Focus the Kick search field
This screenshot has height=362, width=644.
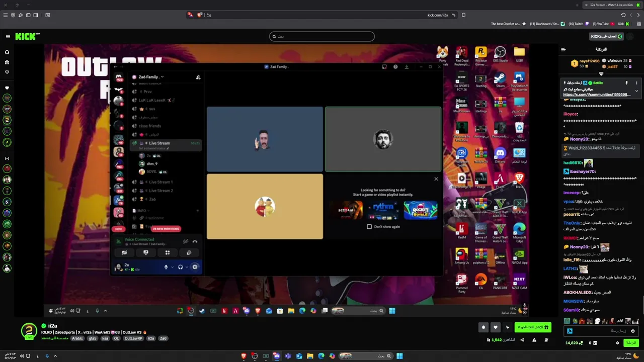(322, 36)
